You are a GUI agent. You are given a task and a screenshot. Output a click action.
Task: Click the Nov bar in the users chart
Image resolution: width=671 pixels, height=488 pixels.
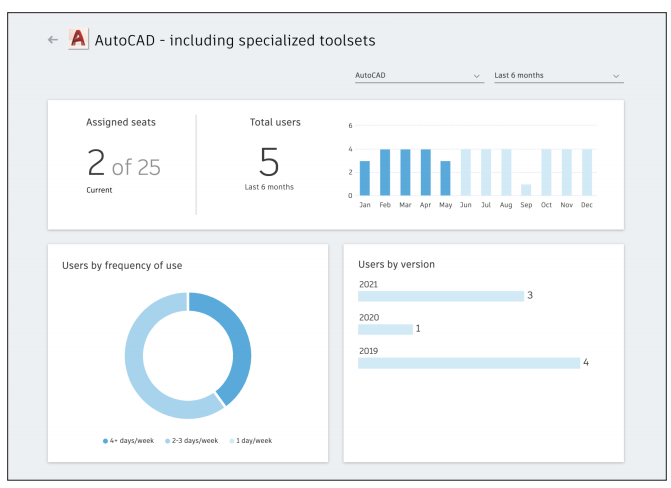567,173
